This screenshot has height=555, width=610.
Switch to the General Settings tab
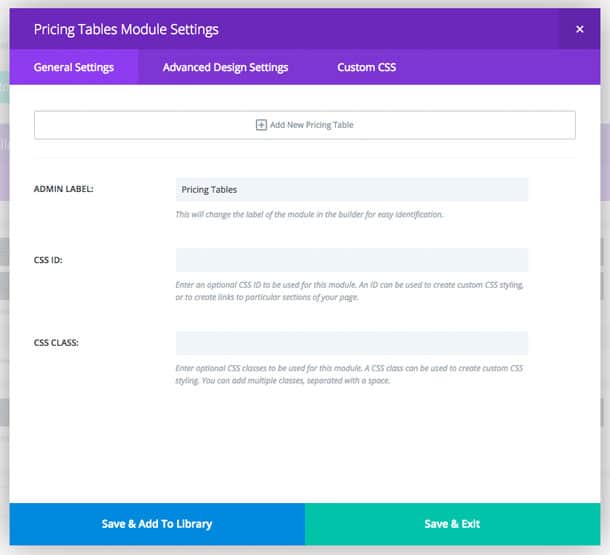(74, 68)
